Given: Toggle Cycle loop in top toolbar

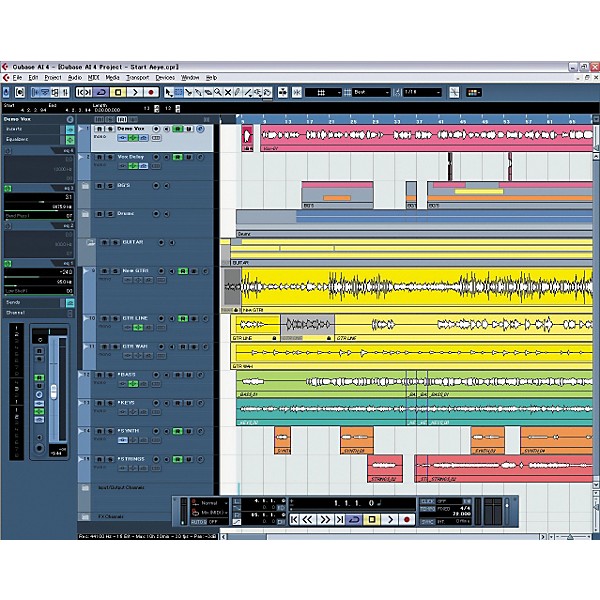Looking at the screenshot, I should [101, 92].
